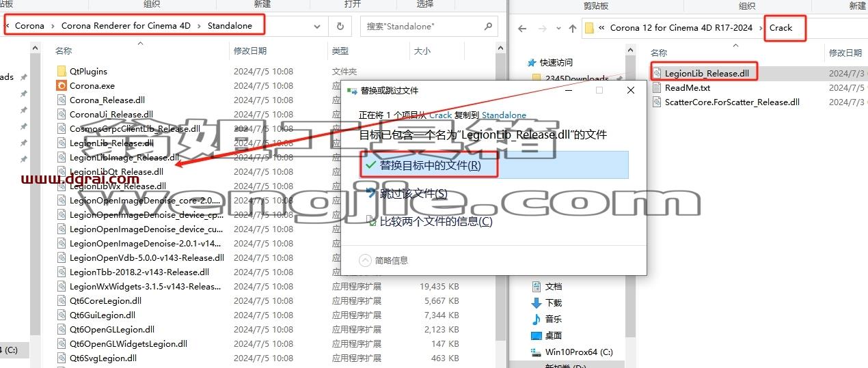Sort Standalone list by 大小 column
868x368 pixels.
click(x=422, y=51)
